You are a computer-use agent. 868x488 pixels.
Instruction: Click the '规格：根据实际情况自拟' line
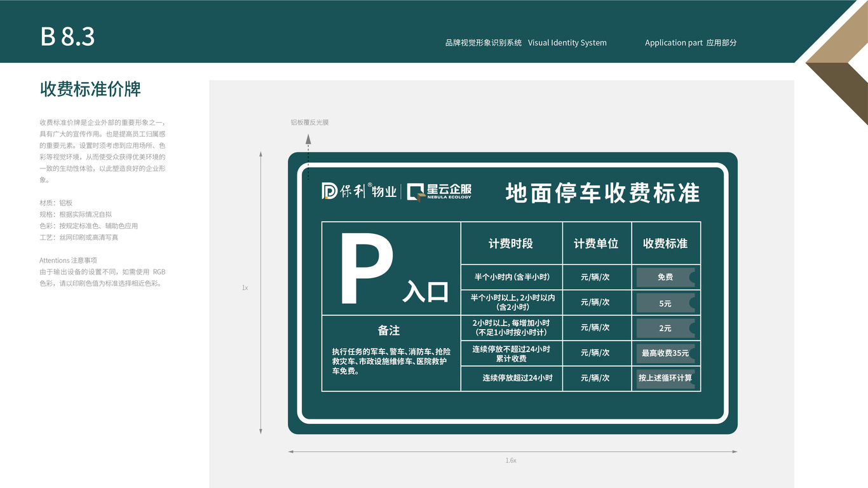point(76,214)
